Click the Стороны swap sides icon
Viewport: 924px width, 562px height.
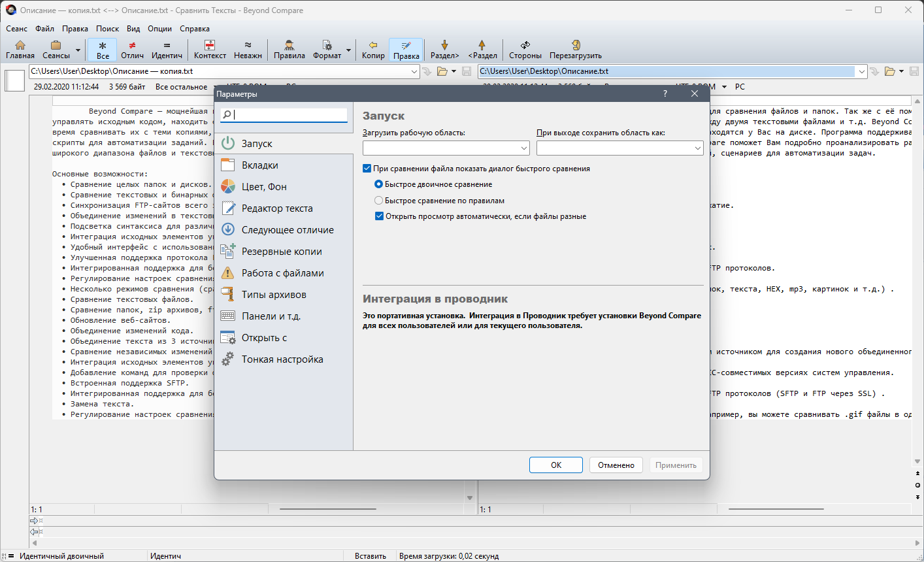coord(525,50)
